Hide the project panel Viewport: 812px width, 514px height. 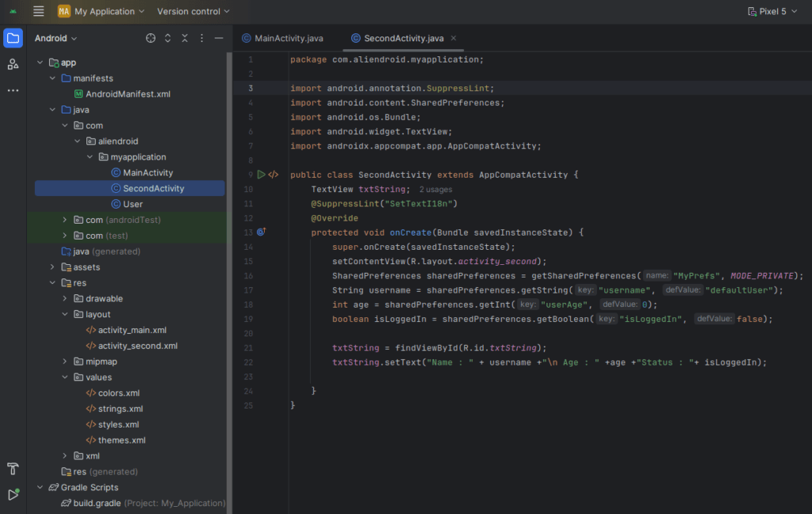click(x=219, y=38)
